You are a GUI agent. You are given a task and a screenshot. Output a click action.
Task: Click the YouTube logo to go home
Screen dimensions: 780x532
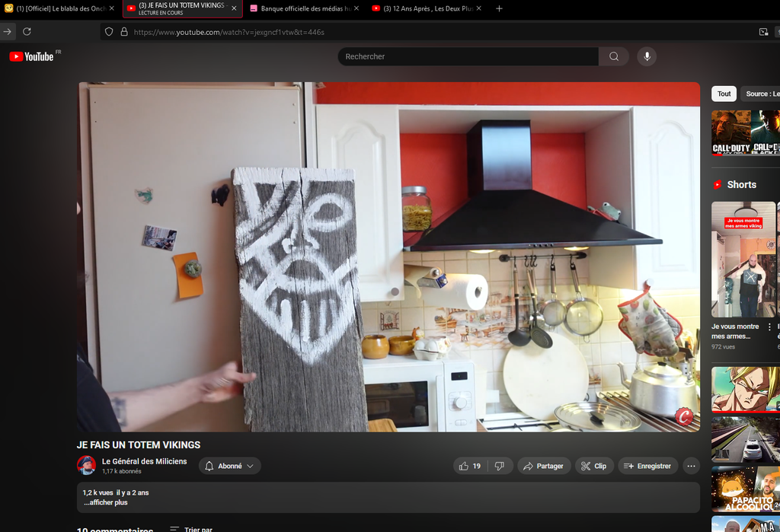tap(31, 57)
